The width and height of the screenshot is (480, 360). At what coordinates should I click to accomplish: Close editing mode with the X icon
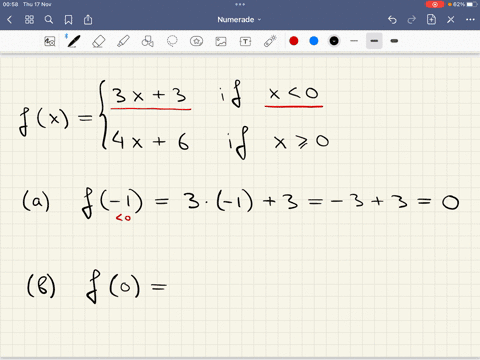pyautogui.click(x=451, y=20)
